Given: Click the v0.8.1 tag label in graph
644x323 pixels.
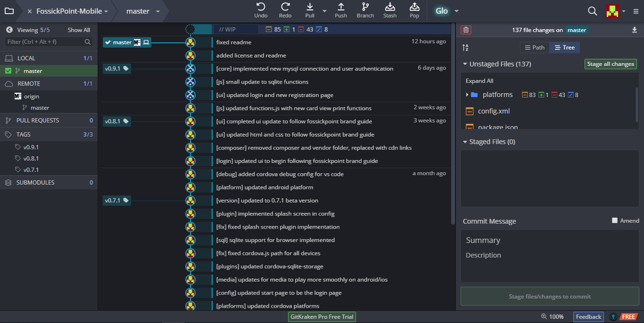Looking at the screenshot, I should point(117,121).
